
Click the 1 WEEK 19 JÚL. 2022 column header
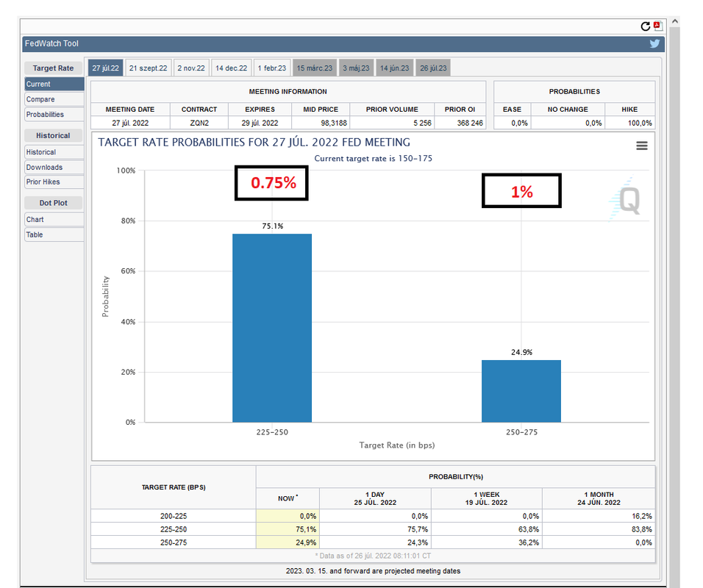pos(487,498)
